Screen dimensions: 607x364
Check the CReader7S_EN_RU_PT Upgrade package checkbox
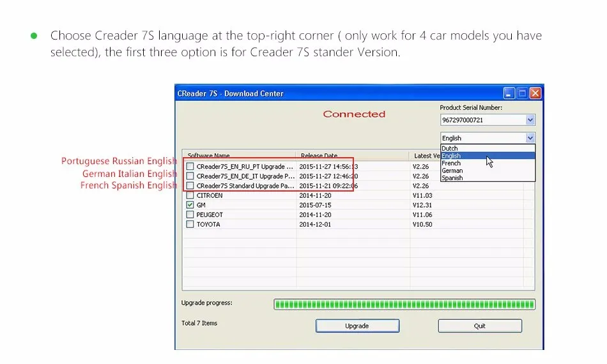tap(190, 167)
